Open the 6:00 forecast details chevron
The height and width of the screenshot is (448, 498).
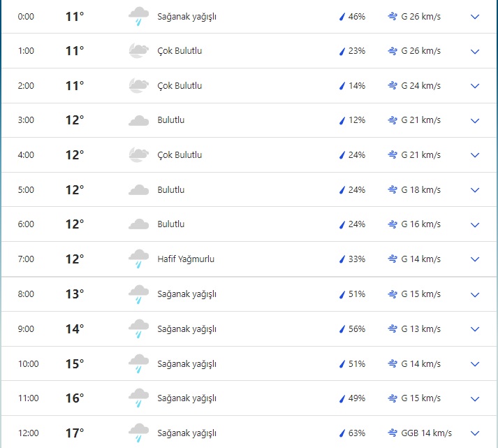coord(475,224)
